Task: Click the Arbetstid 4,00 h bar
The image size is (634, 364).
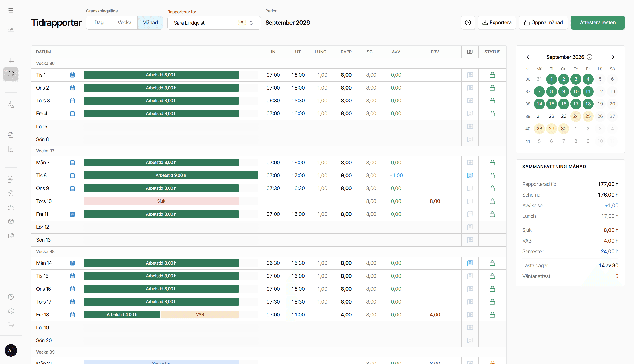Action: pos(122,315)
